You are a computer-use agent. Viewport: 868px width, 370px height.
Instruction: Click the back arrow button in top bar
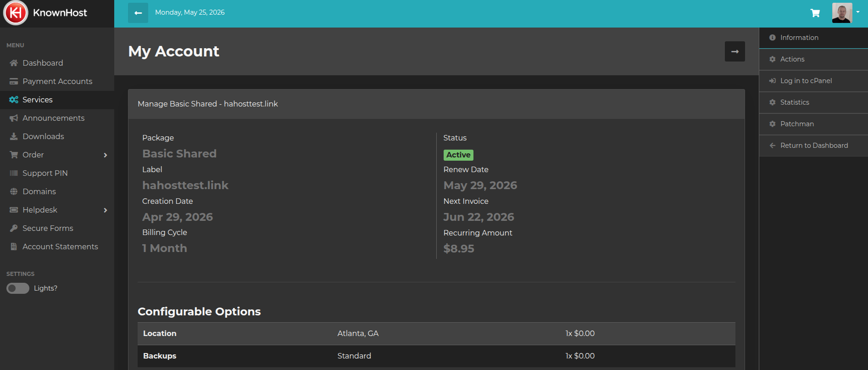(138, 13)
